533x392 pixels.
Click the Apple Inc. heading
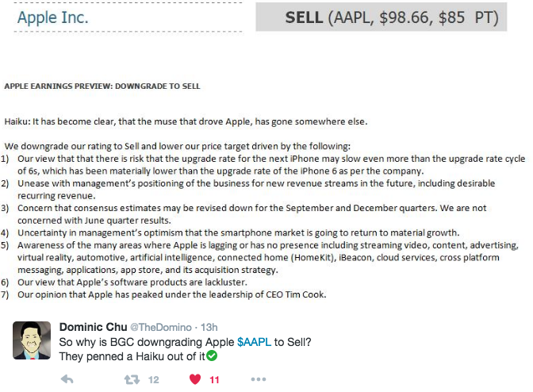[52, 17]
